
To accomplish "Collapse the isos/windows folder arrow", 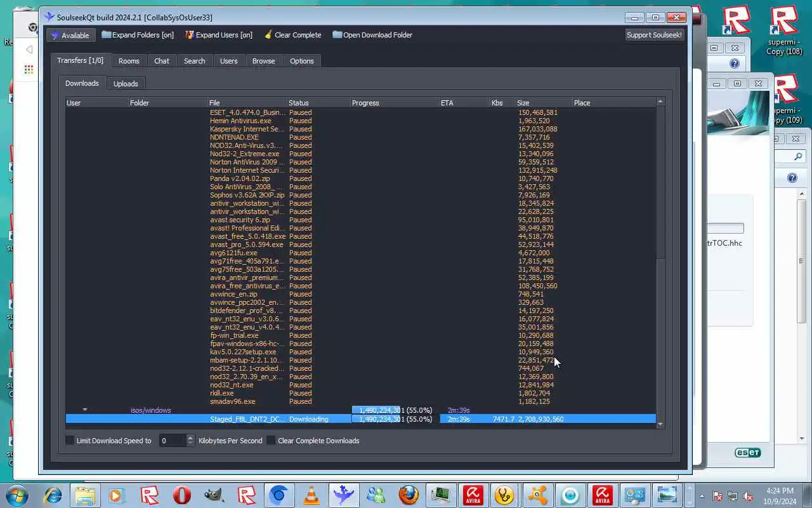I will [x=84, y=410].
